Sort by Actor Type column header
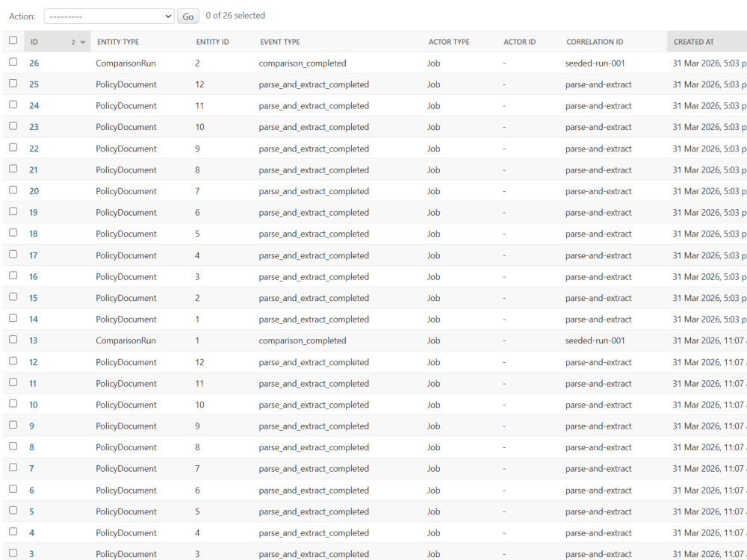 [x=449, y=42]
